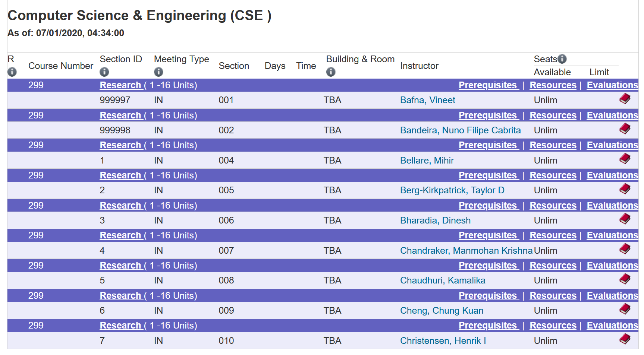Open the book icon for Bafna, Vineet
This screenshot has width=644, height=355.
coord(625,99)
